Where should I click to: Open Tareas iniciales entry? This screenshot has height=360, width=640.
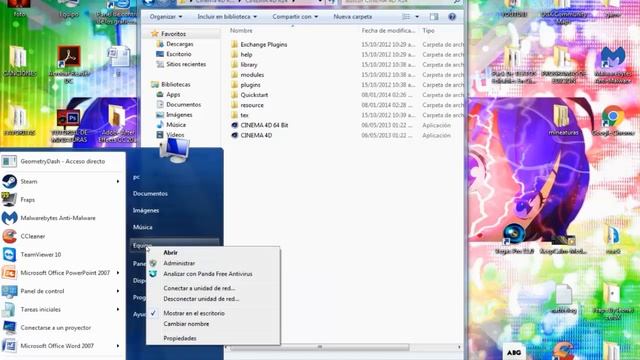click(62, 309)
